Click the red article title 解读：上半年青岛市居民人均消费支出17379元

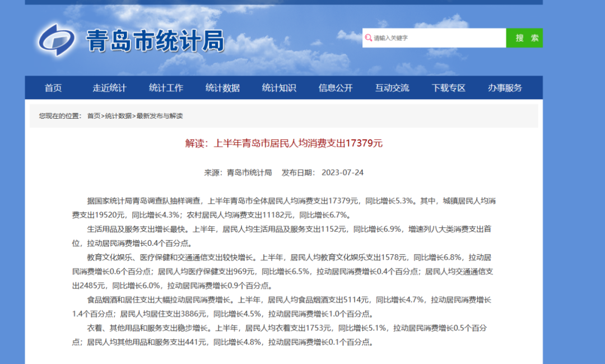pos(284,143)
